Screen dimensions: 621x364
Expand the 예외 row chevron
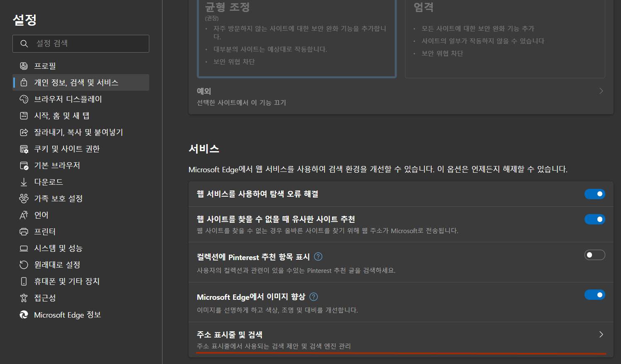601,91
